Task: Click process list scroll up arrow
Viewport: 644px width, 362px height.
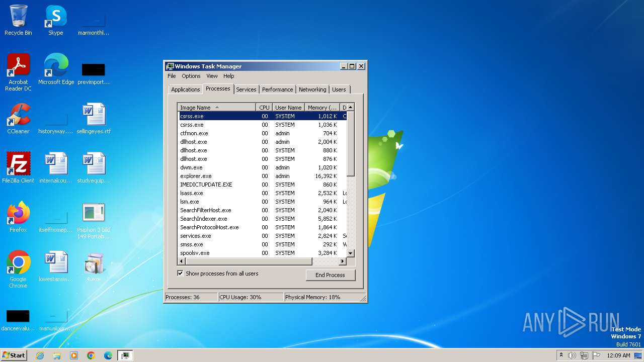Action: tap(351, 107)
